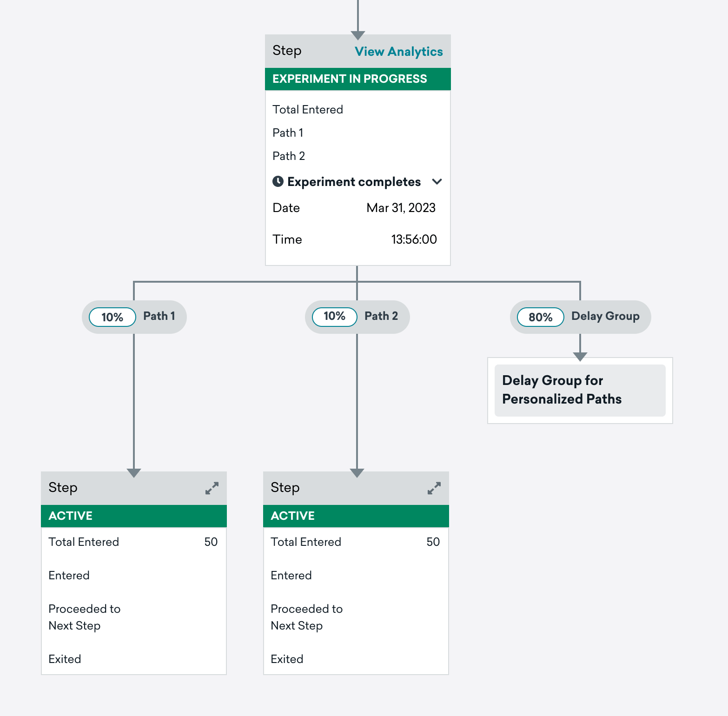Click the 80% Delay Group badge

point(541,317)
